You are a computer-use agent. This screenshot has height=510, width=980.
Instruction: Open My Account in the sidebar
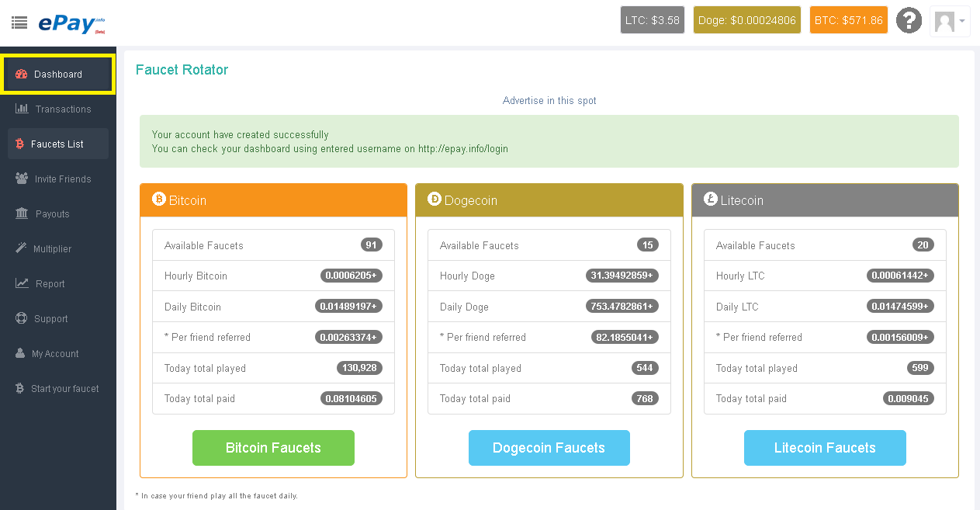click(x=58, y=354)
